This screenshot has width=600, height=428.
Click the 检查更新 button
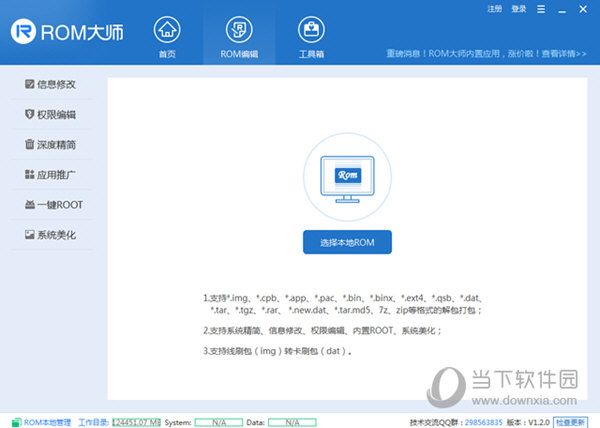click(570, 422)
